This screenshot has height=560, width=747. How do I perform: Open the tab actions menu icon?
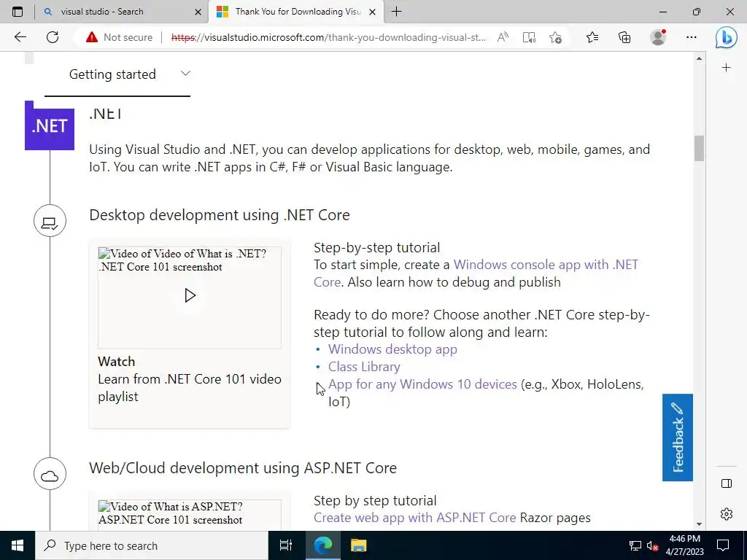click(18, 12)
